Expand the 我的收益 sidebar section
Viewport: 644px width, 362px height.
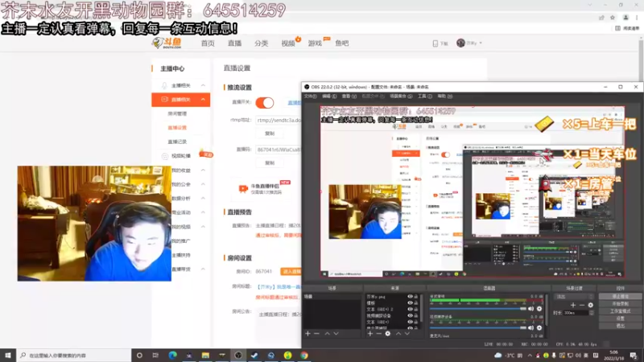204,171
